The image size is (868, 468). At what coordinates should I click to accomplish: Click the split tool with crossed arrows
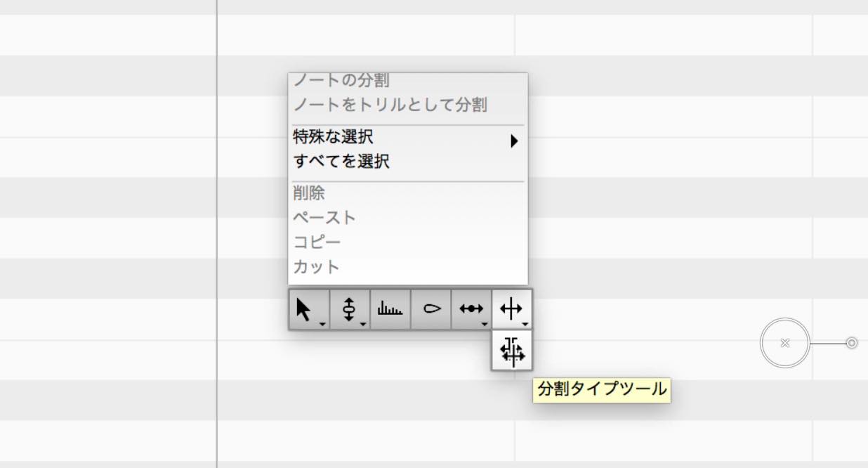pyautogui.click(x=512, y=309)
